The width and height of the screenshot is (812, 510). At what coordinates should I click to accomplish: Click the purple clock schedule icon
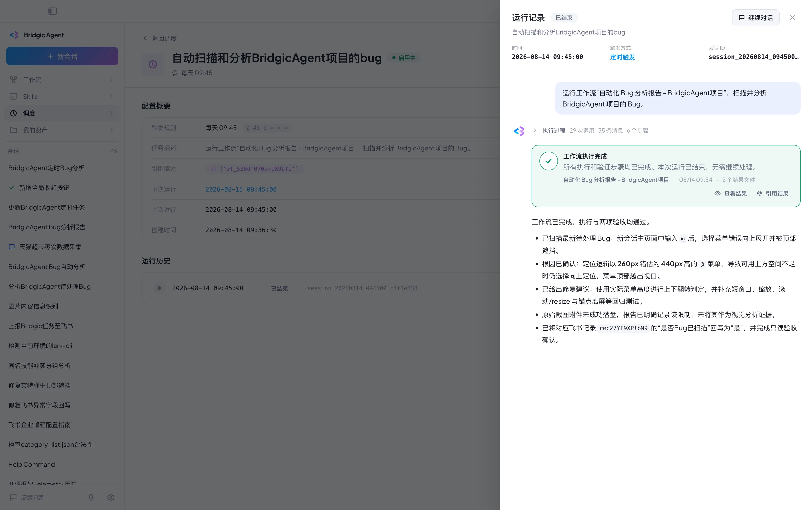(x=153, y=64)
